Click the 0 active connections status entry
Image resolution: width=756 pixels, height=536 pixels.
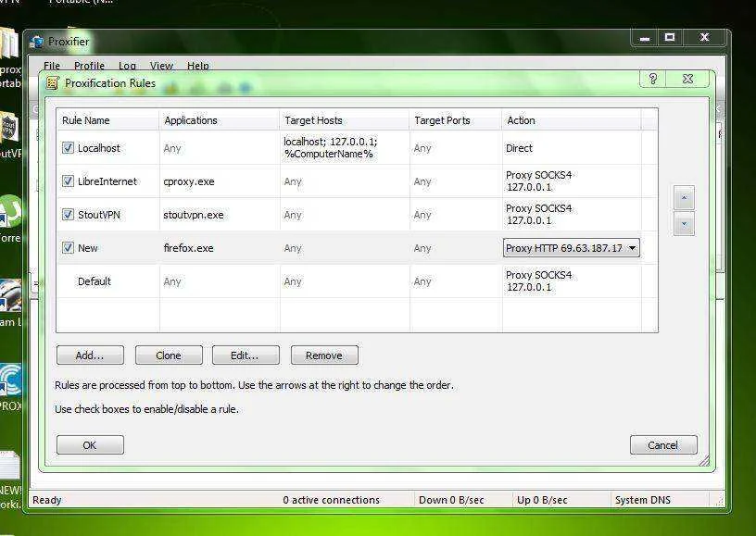332,500
